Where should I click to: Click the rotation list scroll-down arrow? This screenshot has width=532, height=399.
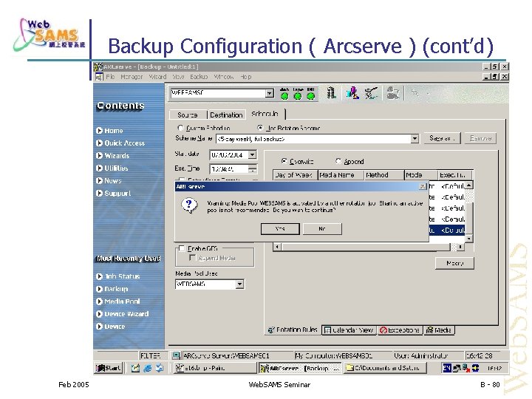[x=469, y=239]
